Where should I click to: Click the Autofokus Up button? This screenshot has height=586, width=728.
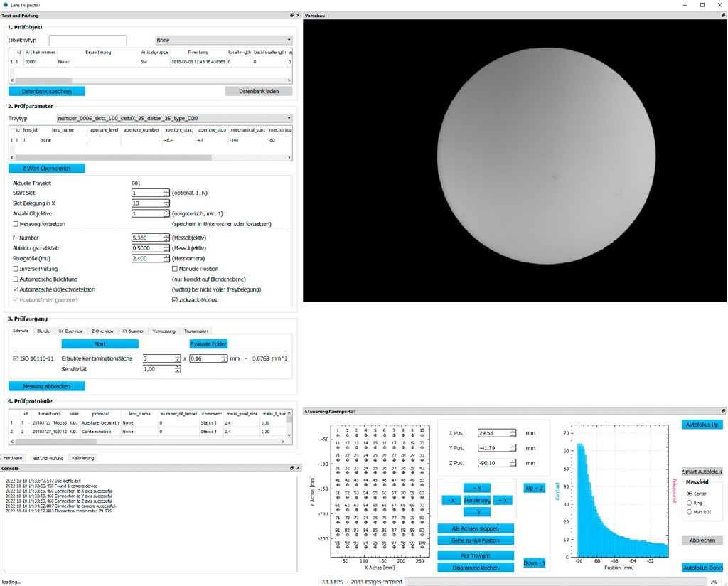(702, 423)
